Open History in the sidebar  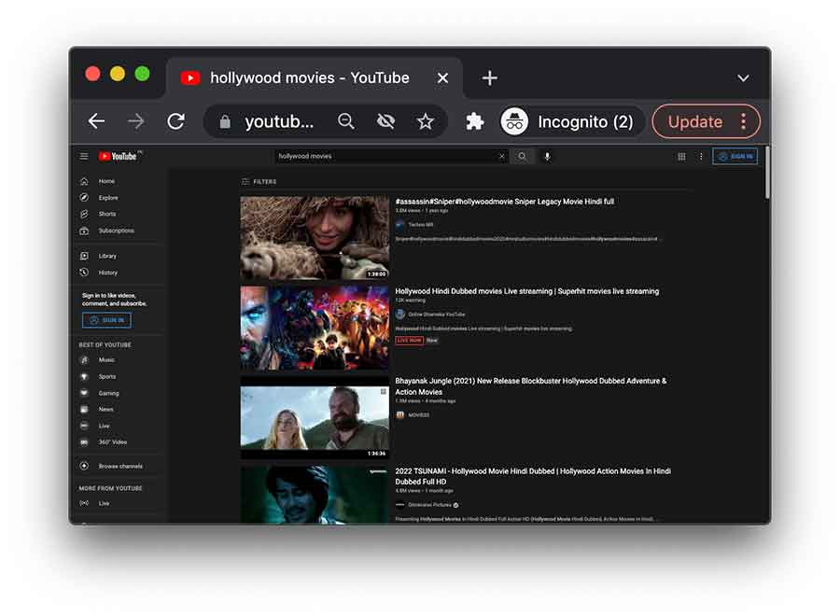[x=119, y=273]
